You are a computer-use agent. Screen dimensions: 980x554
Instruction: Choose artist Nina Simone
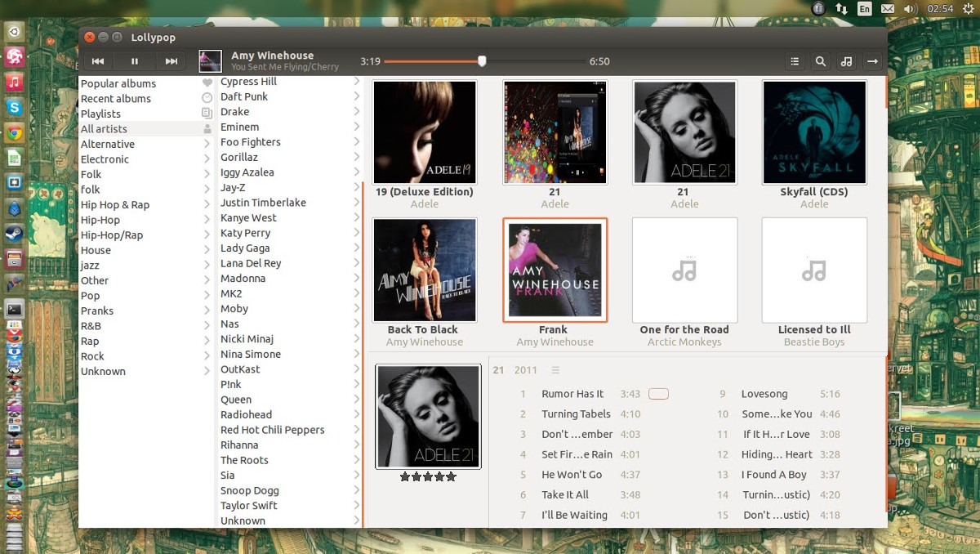pos(289,354)
